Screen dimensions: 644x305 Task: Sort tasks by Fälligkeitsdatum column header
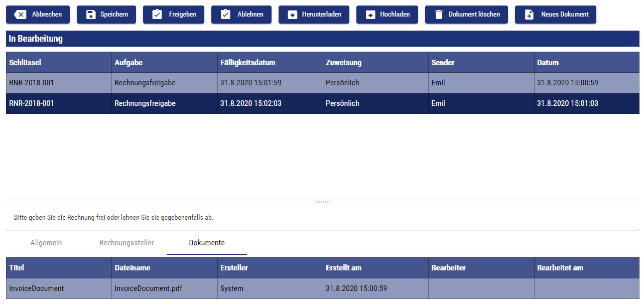pyautogui.click(x=248, y=63)
